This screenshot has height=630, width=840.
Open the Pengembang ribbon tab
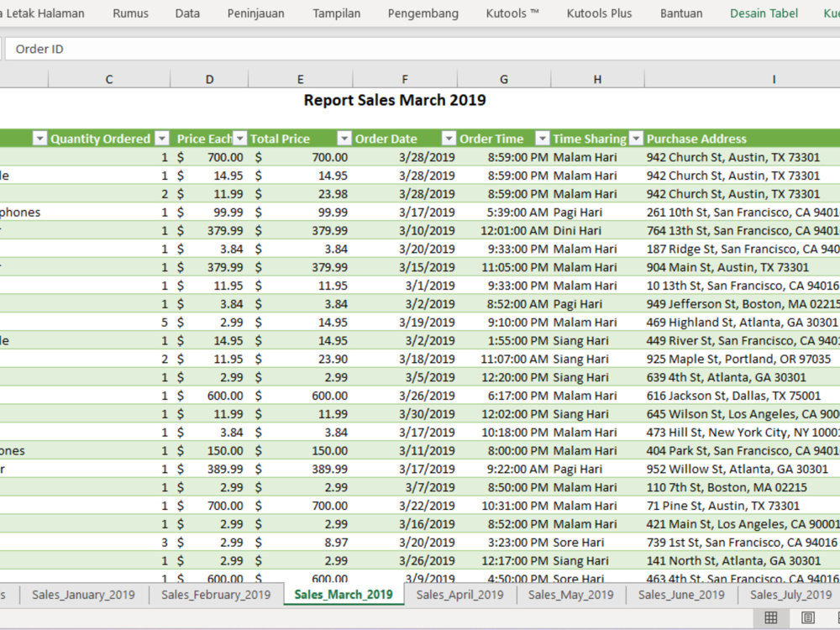(423, 13)
